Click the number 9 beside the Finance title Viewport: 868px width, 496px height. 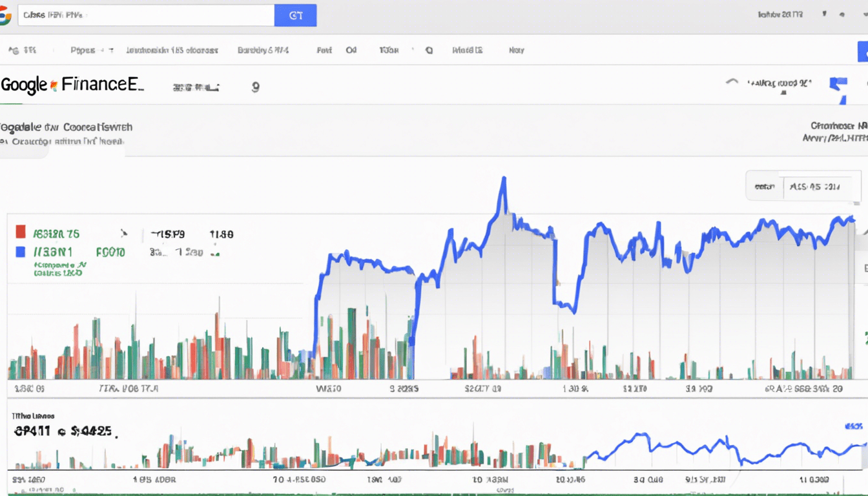[x=255, y=87]
